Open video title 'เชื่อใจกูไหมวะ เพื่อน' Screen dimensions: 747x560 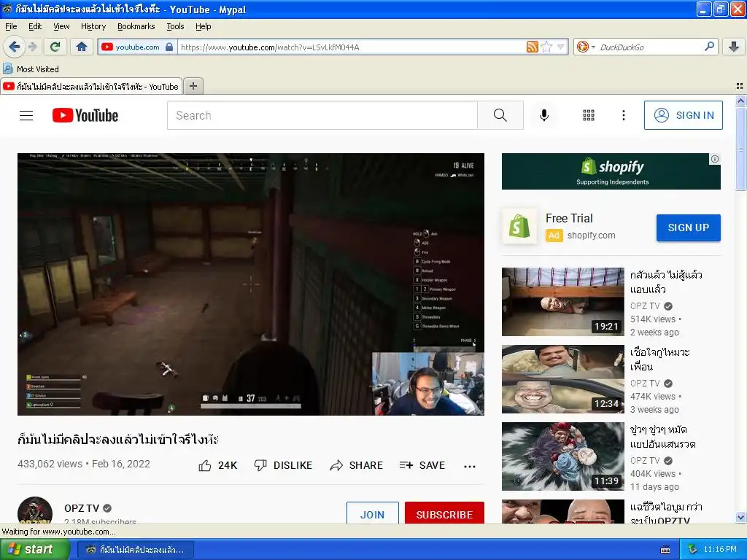tap(659, 359)
